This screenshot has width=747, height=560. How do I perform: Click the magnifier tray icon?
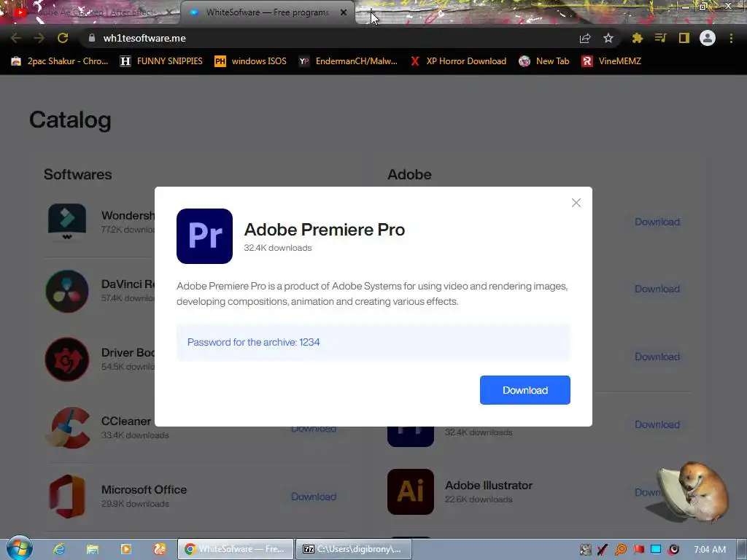[621, 550]
